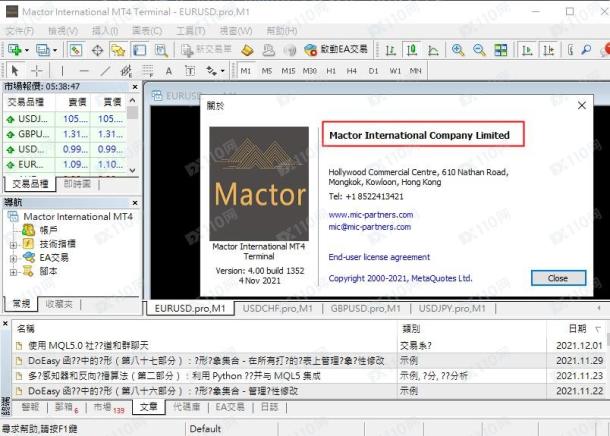
Task: Click the 啟動EA交易 auto trading button
Action: (x=336, y=49)
